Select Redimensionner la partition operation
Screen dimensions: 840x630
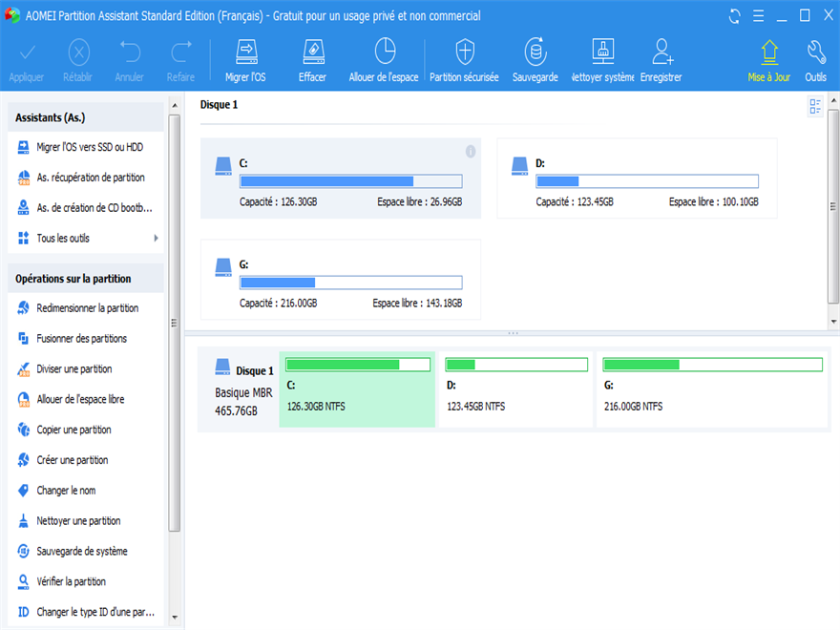point(86,308)
